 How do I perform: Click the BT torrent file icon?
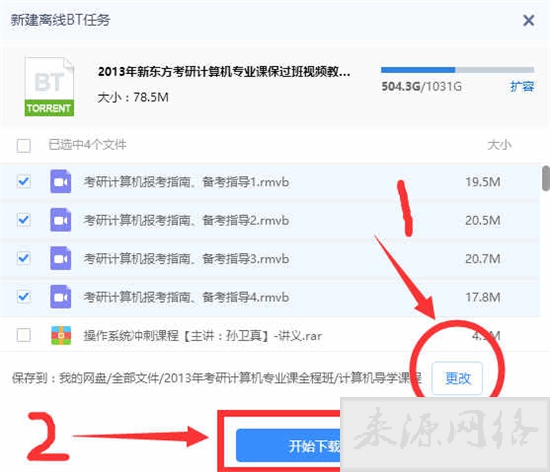[x=49, y=86]
